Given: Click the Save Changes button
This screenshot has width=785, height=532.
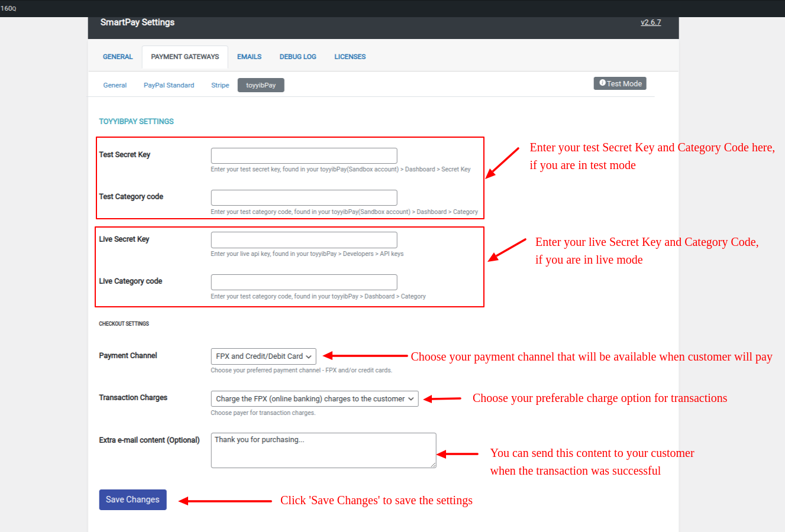Looking at the screenshot, I should click(x=133, y=499).
